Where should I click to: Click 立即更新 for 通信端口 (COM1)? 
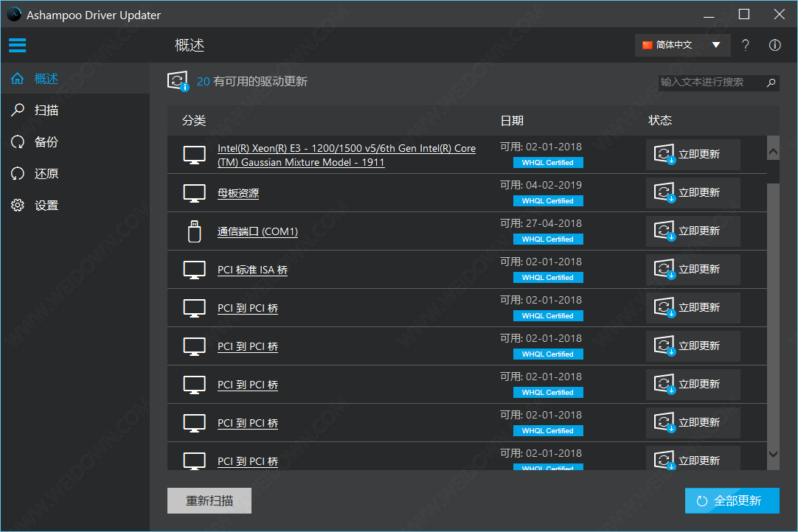[693, 231]
